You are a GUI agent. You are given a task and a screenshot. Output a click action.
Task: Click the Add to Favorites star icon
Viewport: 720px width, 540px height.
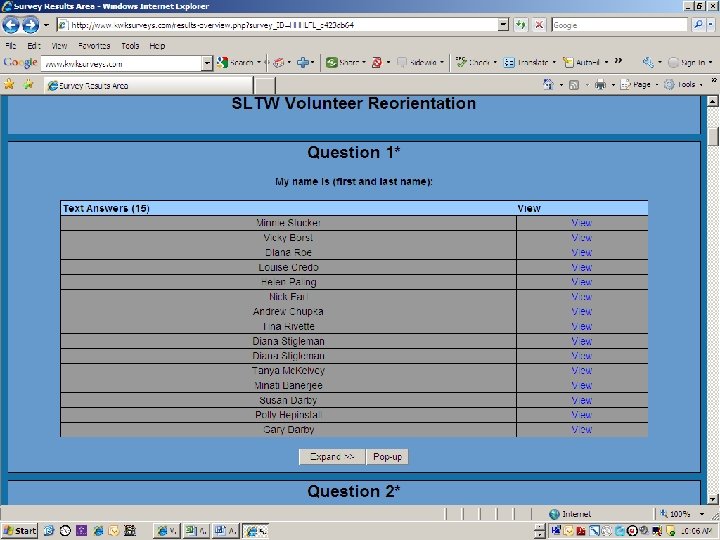(28, 84)
